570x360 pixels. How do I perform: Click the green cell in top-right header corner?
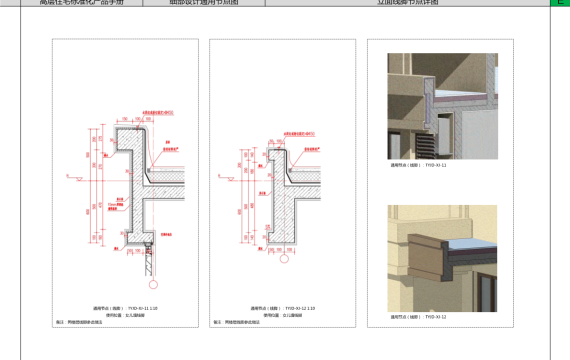pyautogui.click(x=560, y=3)
